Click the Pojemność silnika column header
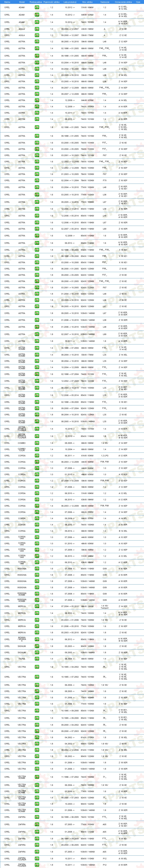Image resolution: width=144 pixels, height=868 pixels. point(51,2)
